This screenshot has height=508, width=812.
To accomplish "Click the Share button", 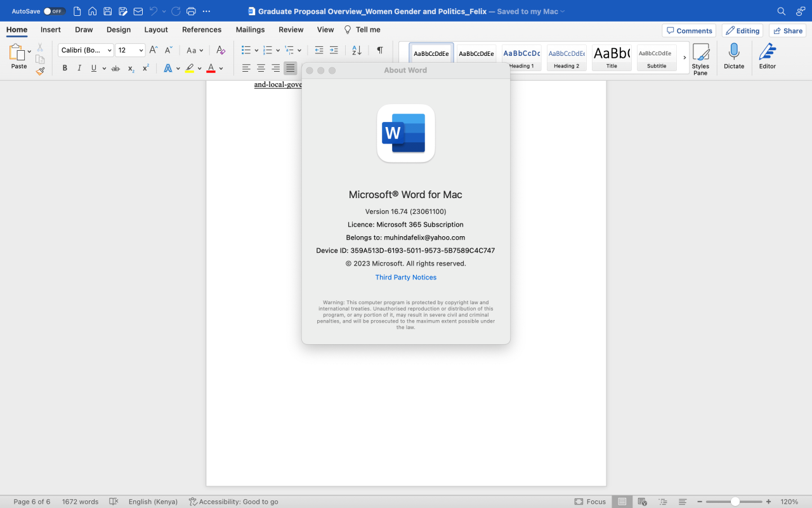I will [787, 30].
